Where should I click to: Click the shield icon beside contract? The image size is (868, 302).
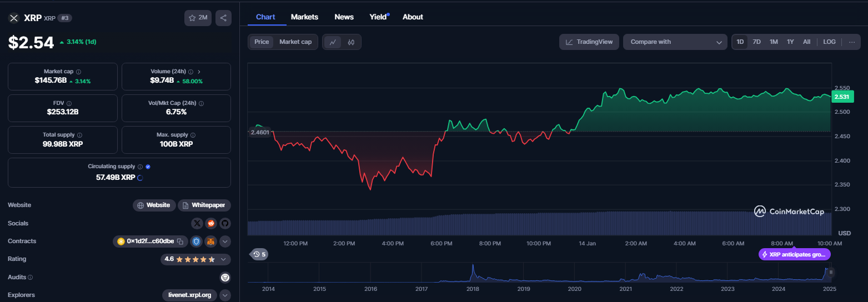[197, 241]
